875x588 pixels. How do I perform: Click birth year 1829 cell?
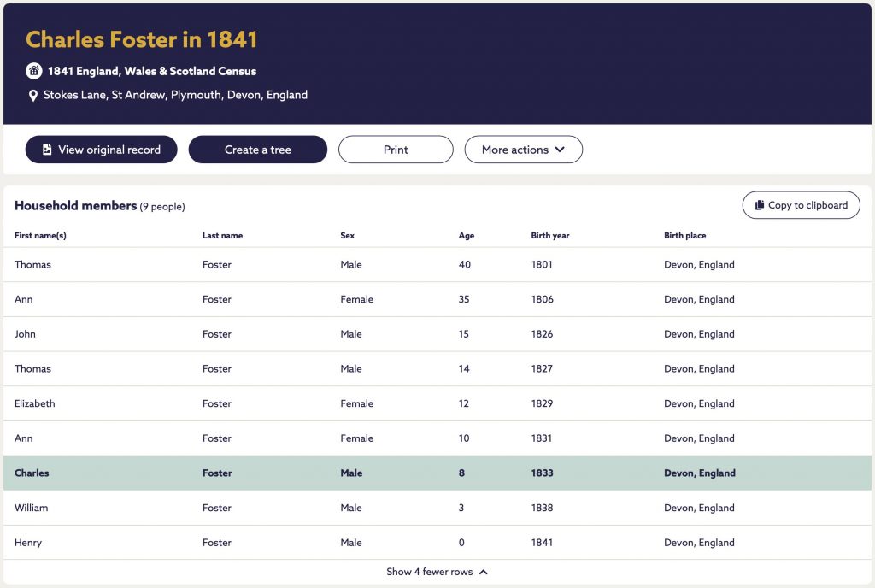click(x=542, y=403)
